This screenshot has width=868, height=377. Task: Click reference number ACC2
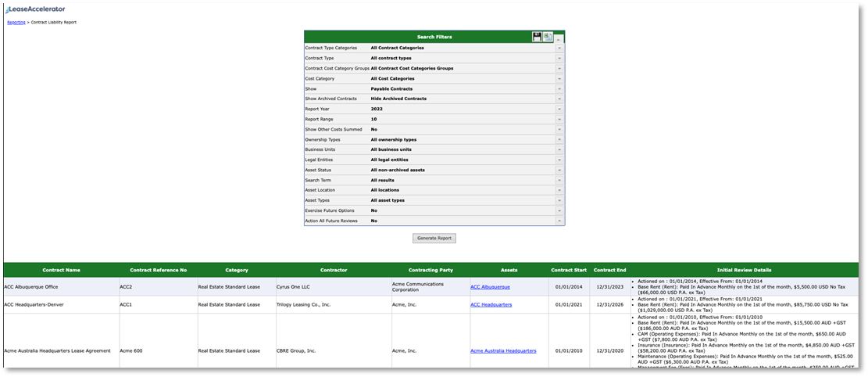[x=126, y=286]
